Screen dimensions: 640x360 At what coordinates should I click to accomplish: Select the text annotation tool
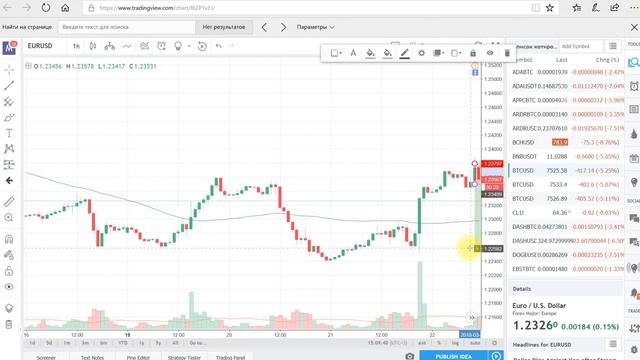point(9,133)
